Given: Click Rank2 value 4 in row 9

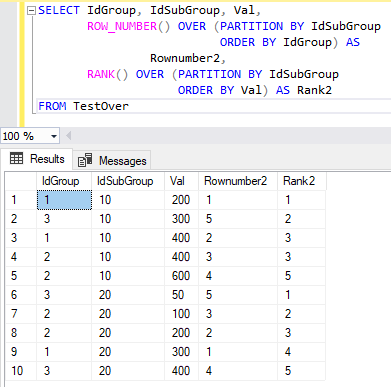Looking at the screenshot, I should pyautogui.click(x=302, y=352).
